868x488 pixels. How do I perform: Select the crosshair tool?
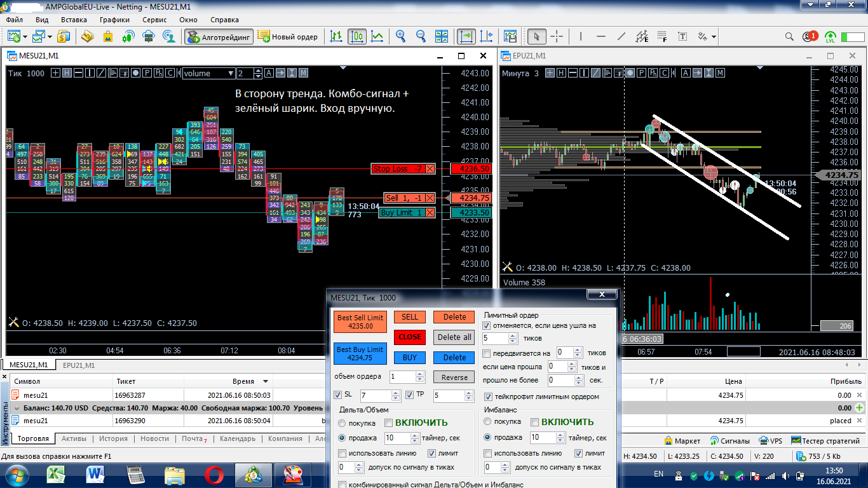click(557, 37)
